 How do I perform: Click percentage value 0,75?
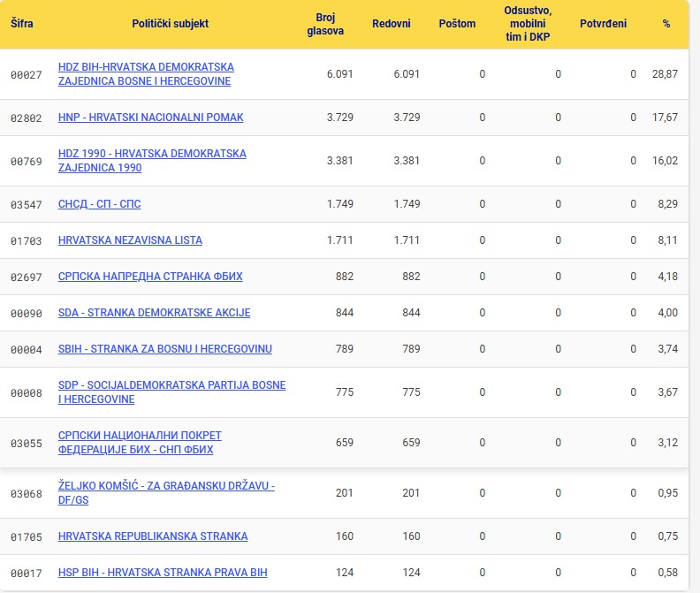click(667, 536)
